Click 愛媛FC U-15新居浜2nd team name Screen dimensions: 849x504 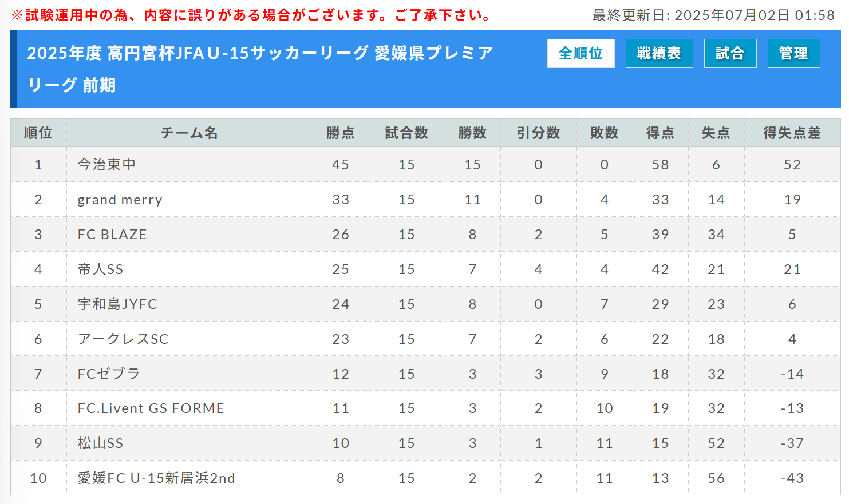pyautogui.click(x=156, y=478)
